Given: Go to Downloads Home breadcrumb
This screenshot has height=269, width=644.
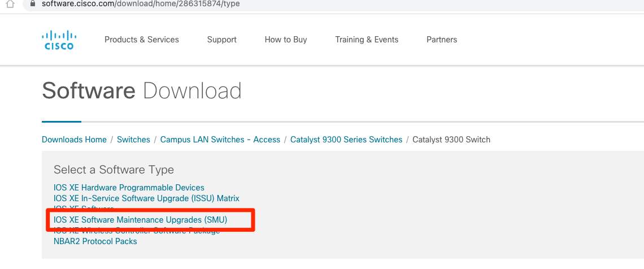Looking at the screenshot, I should (x=74, y=140).
